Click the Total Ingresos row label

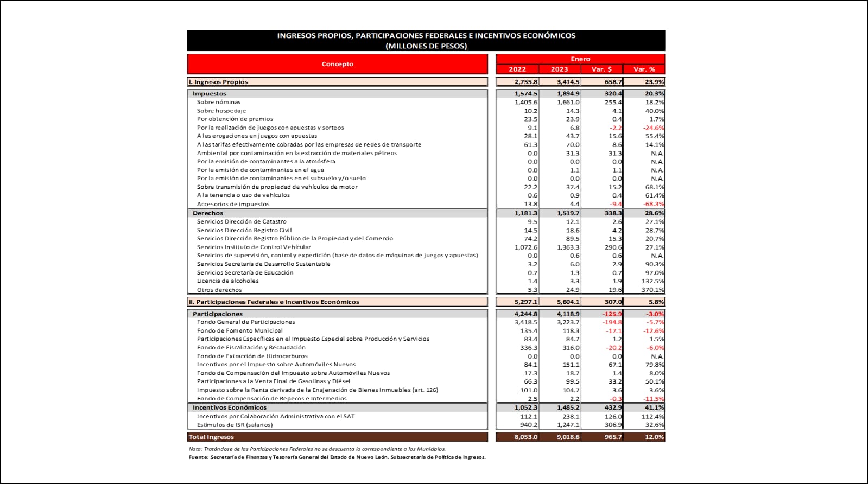[x=211, y=437]
